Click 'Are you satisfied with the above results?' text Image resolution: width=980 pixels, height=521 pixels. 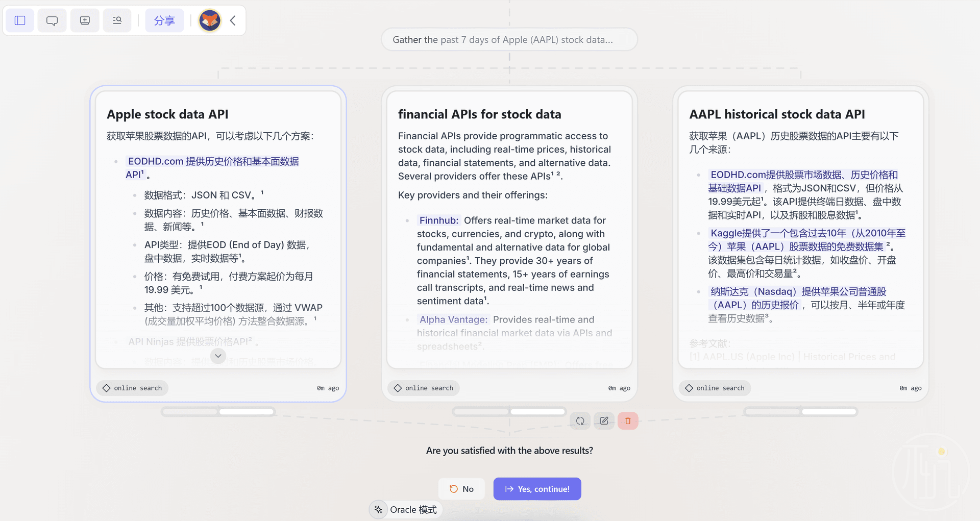509,451
